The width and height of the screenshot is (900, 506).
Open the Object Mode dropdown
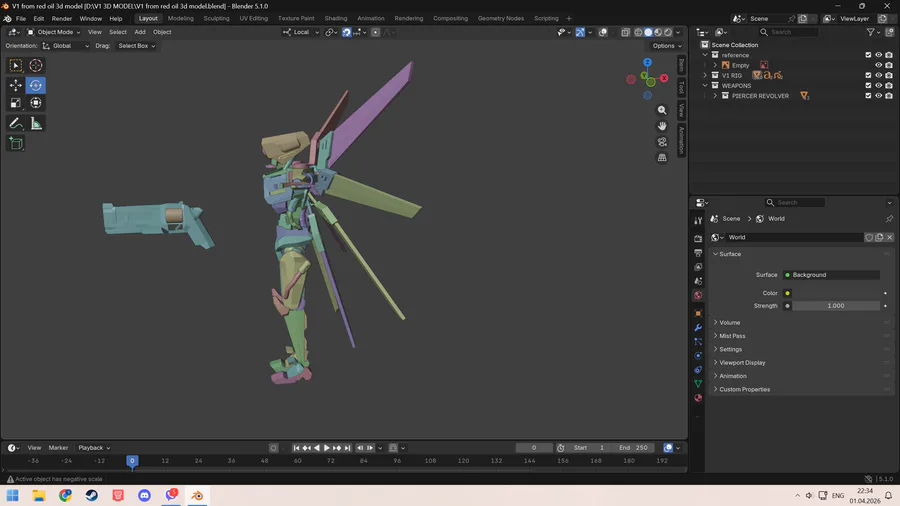point(55,32)
